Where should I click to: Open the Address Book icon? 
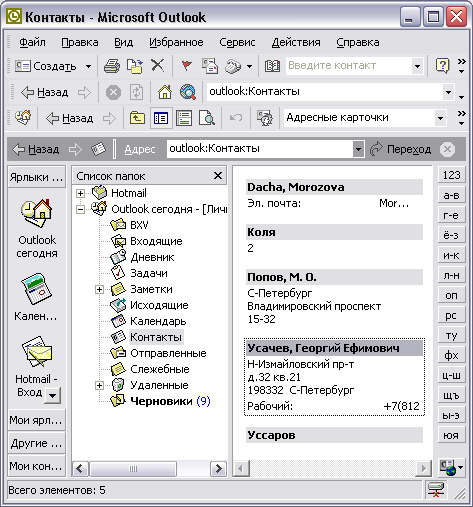tap(272, 66)
